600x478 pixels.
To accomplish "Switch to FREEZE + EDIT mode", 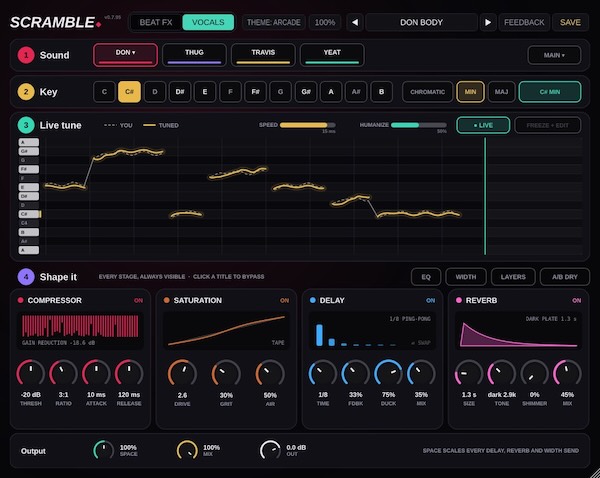I will click(x=548, y=125).
